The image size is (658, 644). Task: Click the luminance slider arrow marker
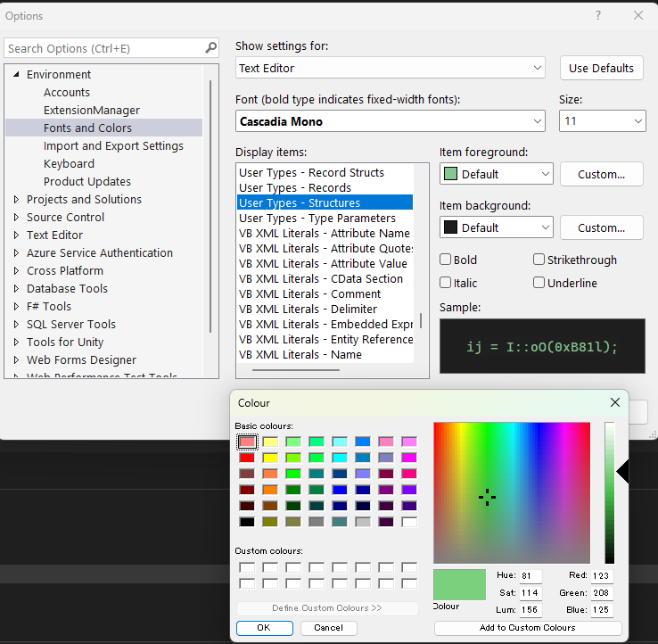(x=622, y=472)
